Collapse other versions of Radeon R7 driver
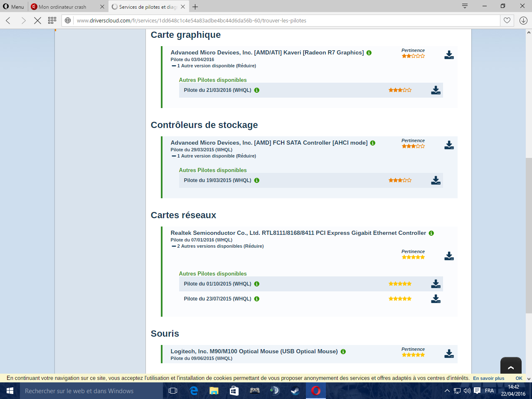 tap(214, 66)
